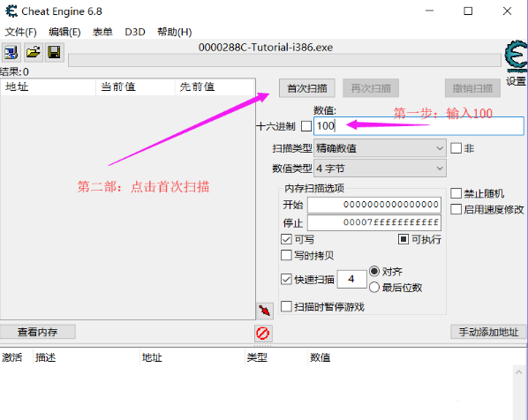Click the 撤销扫描 button
This screenshot has width=528, height=420.
(x=472, y=88)
